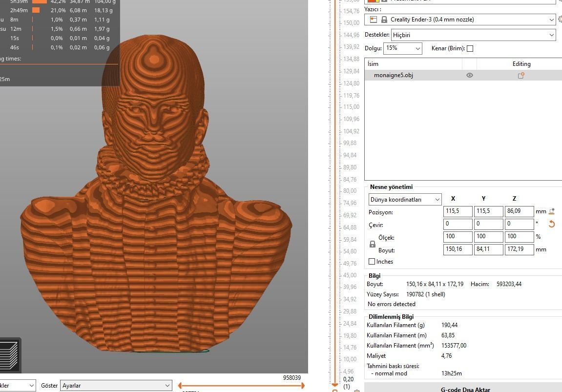This screenshot has height=392, width=562.
Task: Click the Maliyet value 4,76
Action: (447, 356)
